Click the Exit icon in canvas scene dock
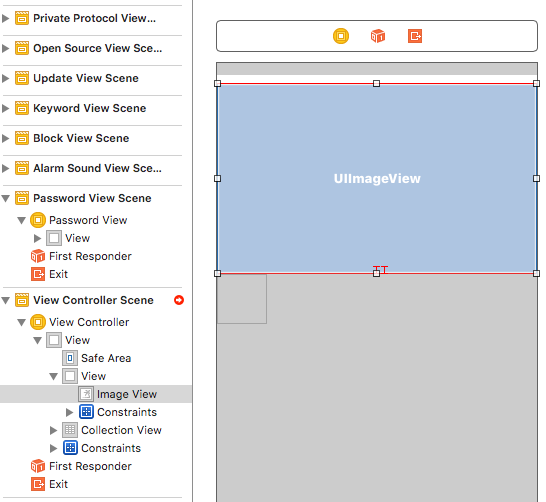The width and height of the screenshot is (546, 502). click(415, 36)
